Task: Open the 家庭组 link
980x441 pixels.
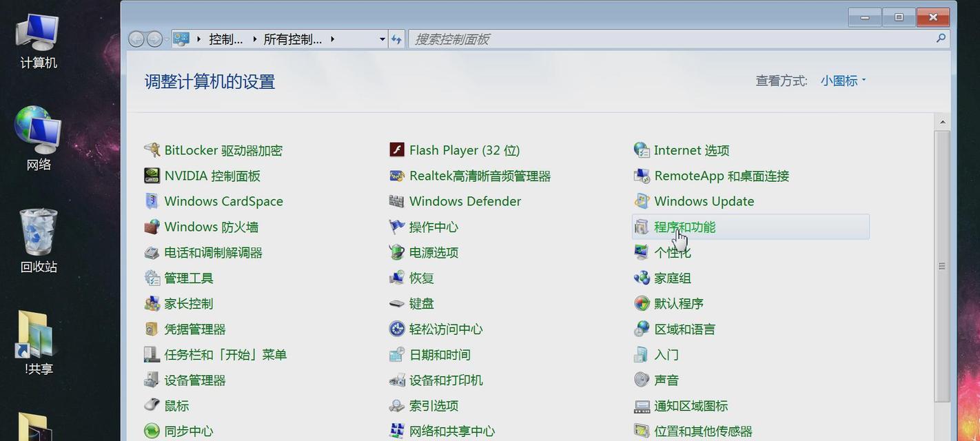Action: tap(672, 278)
